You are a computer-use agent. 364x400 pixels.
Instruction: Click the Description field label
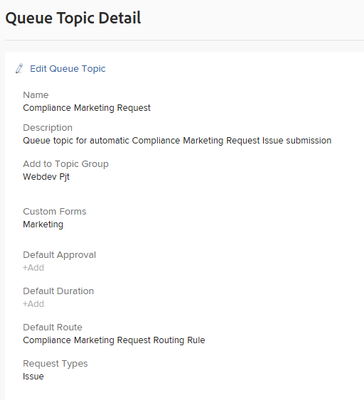48,128
